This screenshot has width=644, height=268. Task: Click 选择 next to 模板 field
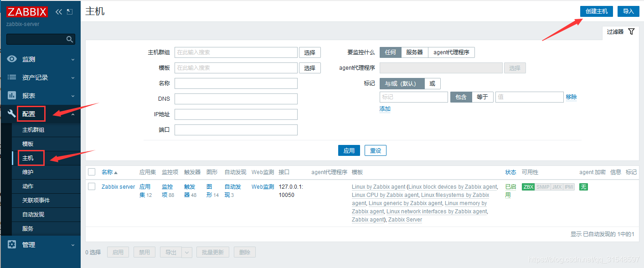[310, 68]
